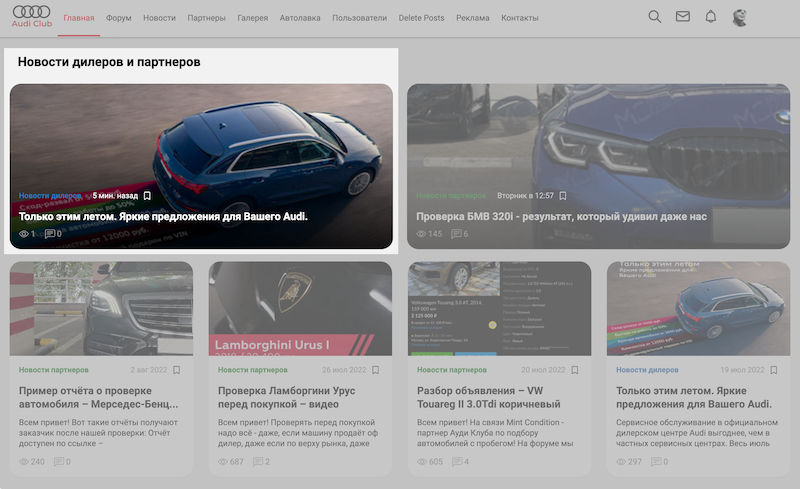Open 'Новости дилеров' category on last card

pyautogui.click(x=647, y=370)
